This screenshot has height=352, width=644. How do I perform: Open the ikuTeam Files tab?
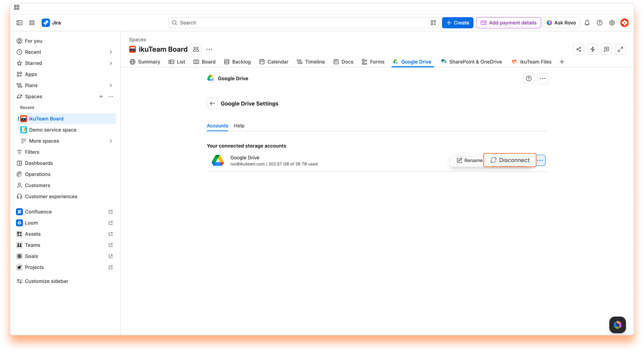coord(532,62)
